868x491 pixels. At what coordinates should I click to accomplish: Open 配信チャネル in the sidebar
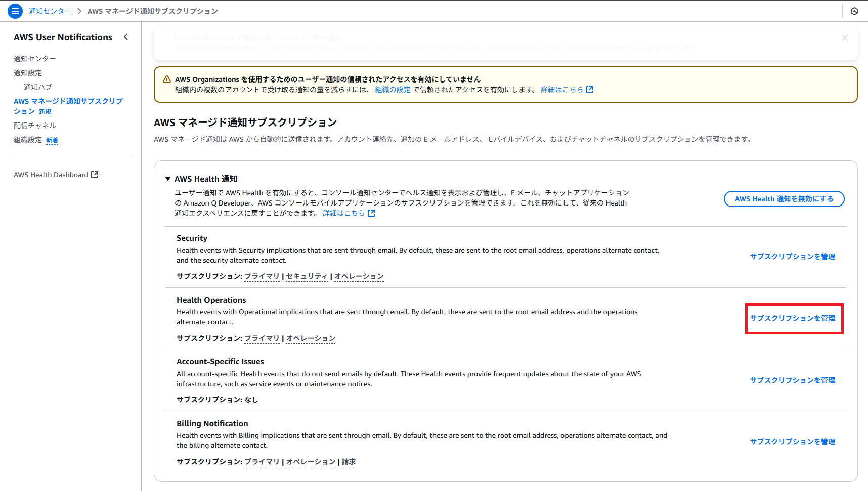pos(35,126)
